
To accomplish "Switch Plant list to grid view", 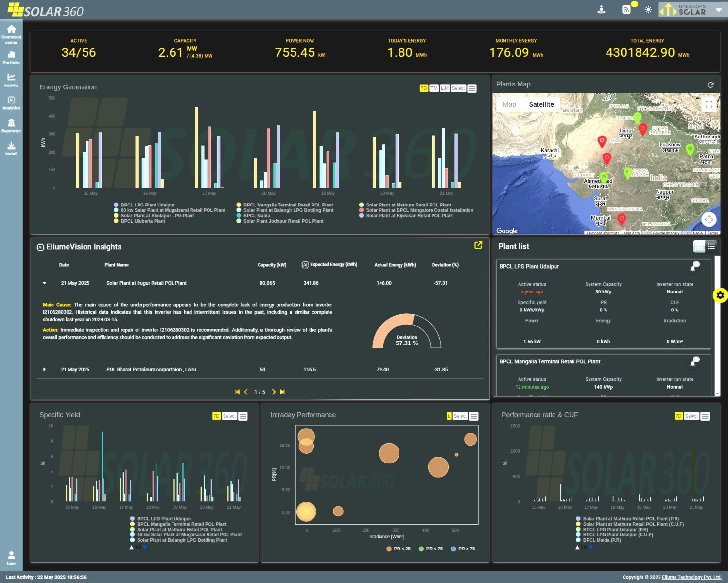I will (699, 246).
